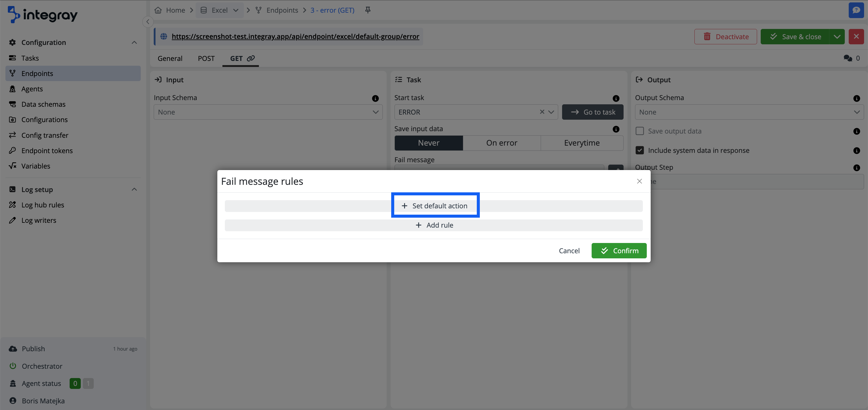Click the Publish cloud icon
Viewport: 868px width, 410px height.
[13, 348]
